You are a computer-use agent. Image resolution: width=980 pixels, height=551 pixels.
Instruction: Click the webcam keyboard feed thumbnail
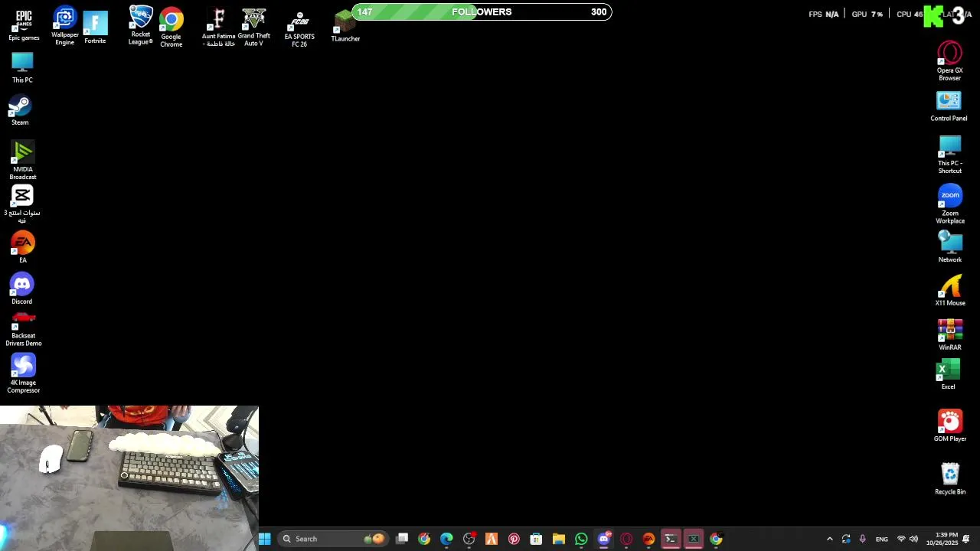(x=129, y=478)
